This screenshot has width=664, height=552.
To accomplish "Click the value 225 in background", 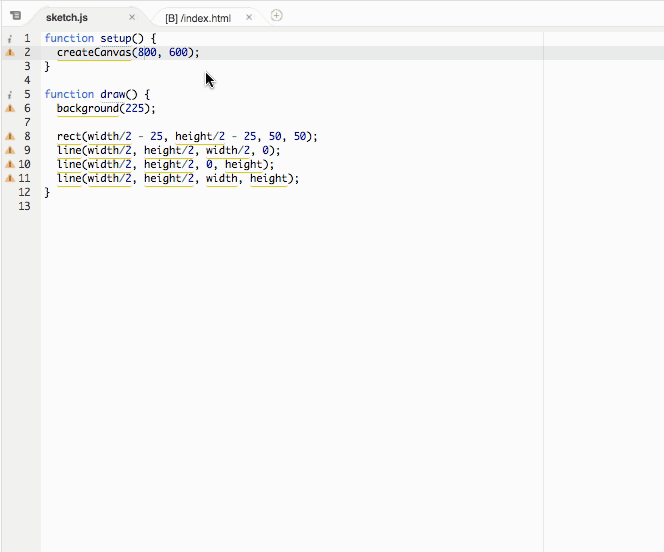I will coord(135,108).
